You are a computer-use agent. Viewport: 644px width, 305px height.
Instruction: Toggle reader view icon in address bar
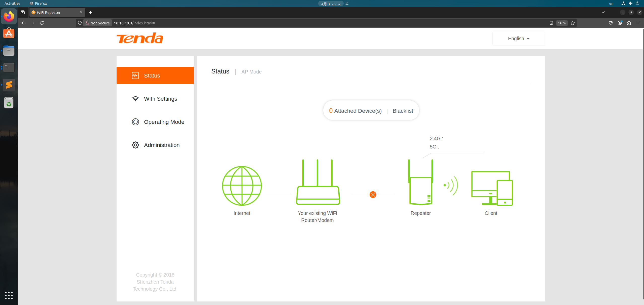551,23
